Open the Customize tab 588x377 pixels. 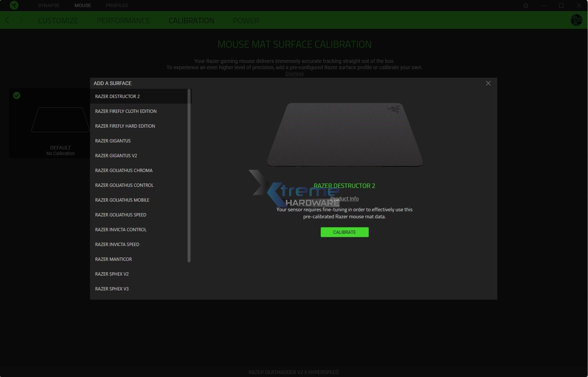pyautogui.click(x=58, y=21)
